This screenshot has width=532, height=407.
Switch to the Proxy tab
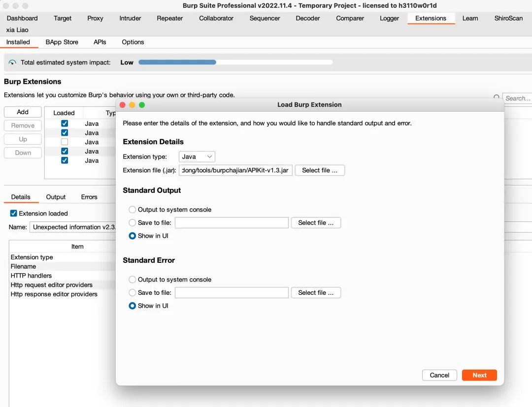tap(95, 18)
